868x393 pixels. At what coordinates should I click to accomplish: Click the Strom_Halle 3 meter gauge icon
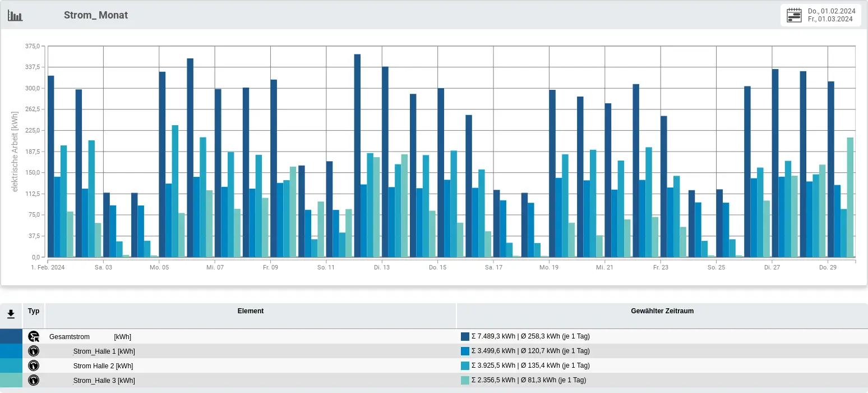(34, 380)
